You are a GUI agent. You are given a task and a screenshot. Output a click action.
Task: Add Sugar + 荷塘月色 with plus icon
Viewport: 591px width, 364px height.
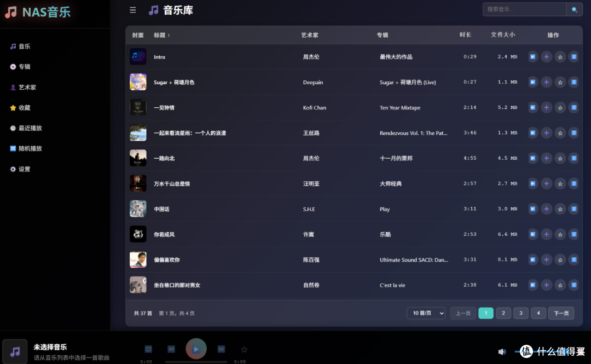tap(546, 82)
